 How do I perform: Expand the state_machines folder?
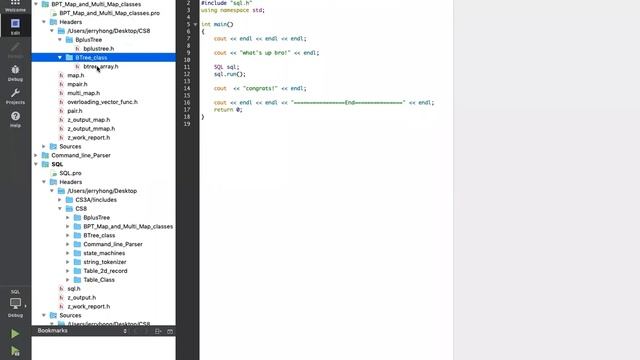68,253
